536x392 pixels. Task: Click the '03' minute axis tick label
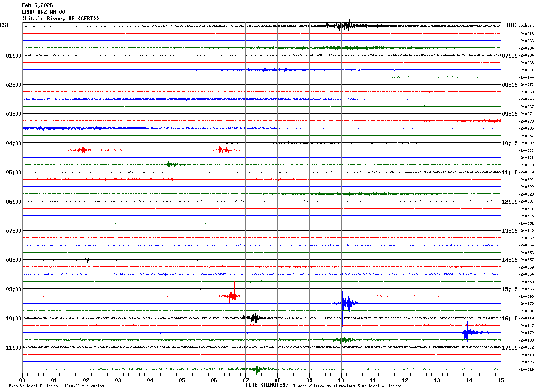118,380
